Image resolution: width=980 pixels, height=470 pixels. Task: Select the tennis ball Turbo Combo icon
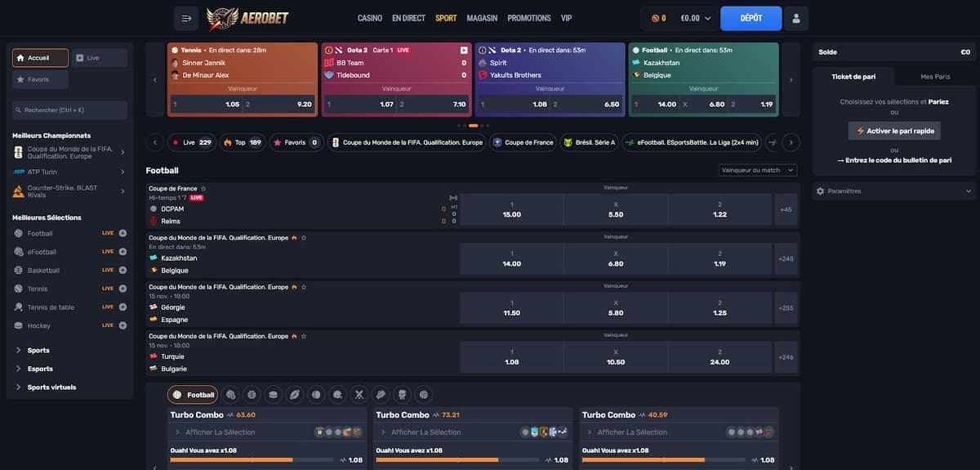pos(316,395)
